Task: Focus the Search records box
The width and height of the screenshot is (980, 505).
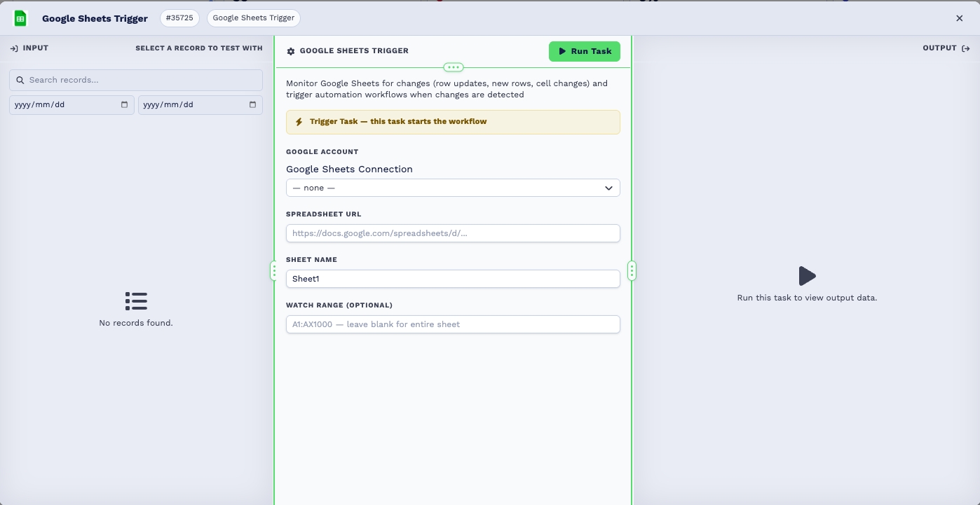Action: point(136,80)
